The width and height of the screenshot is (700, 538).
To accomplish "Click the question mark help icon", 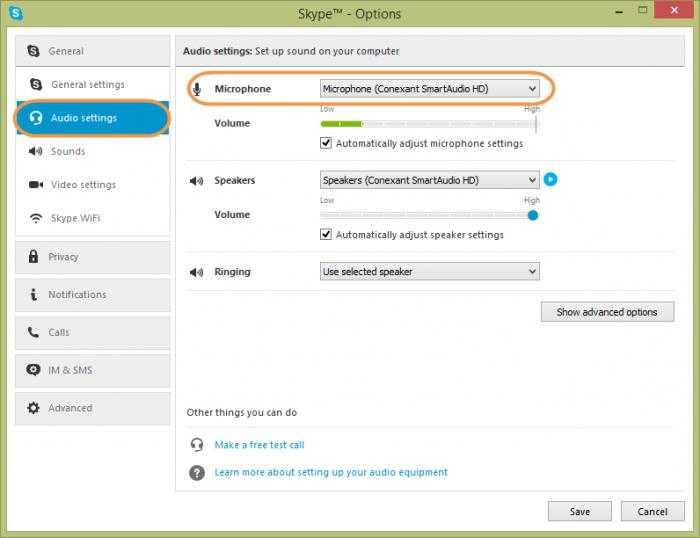I will (197, 472).
